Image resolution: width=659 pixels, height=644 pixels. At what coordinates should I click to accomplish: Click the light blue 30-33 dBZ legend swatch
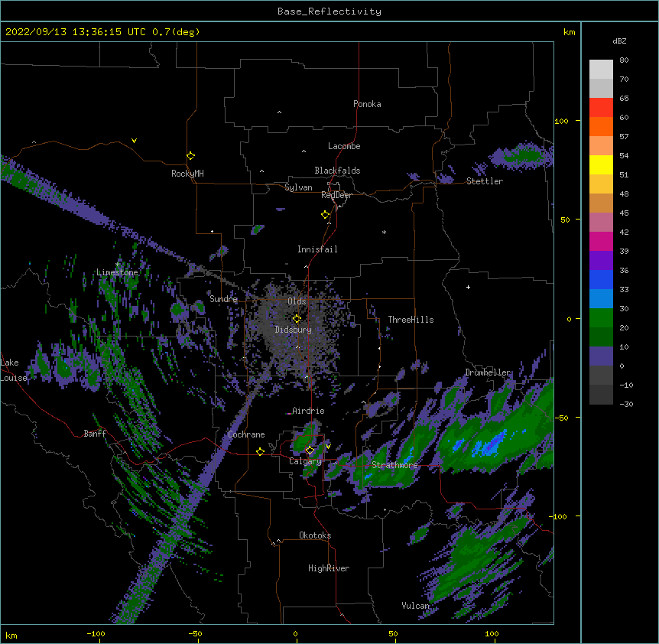click(601, 298)
